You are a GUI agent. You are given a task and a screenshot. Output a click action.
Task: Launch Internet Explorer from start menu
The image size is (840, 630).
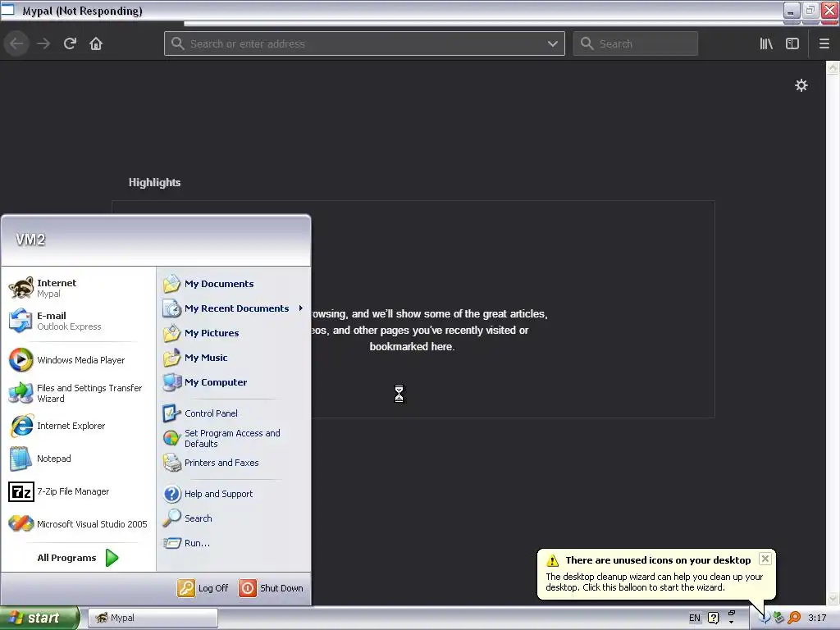[78, 426]
